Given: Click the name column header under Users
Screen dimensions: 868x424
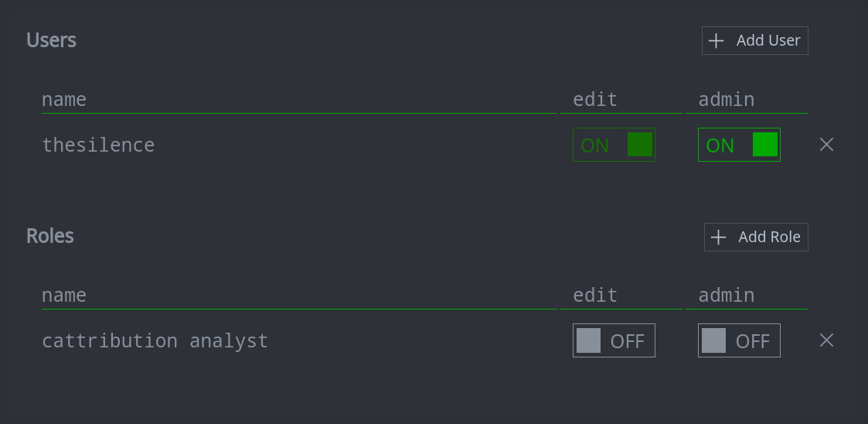Looking at the screenshot, I should tap(64, 100).
